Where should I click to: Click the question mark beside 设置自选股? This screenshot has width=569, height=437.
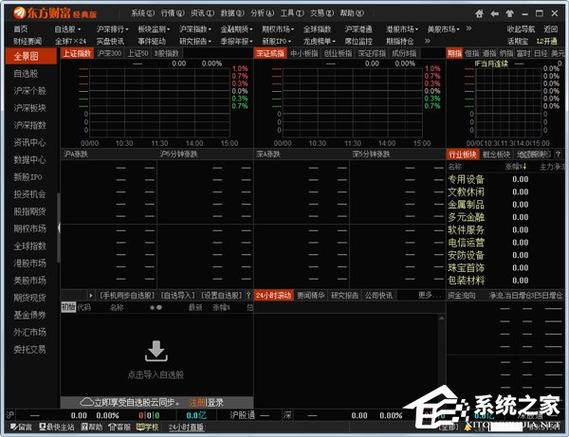coord(249,295)
